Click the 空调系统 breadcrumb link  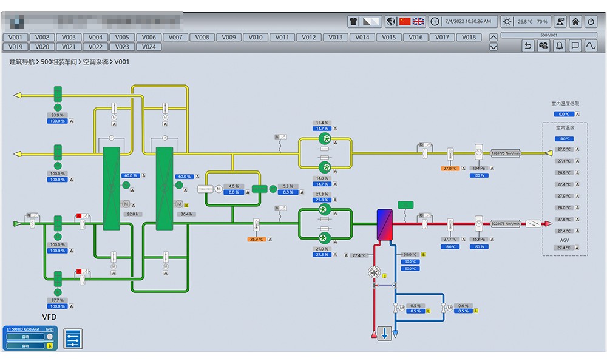pyautogui.click(x=96, y=62)
